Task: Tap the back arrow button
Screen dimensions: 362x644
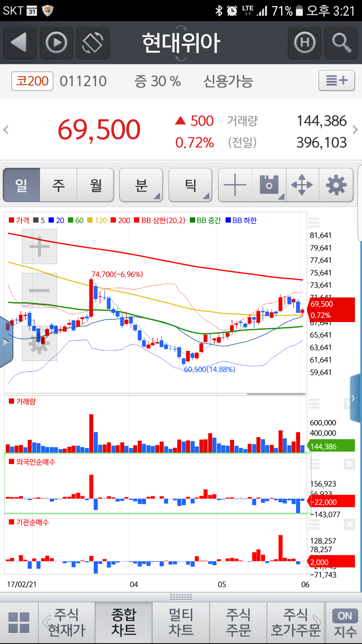Action: tap(20, 42)
